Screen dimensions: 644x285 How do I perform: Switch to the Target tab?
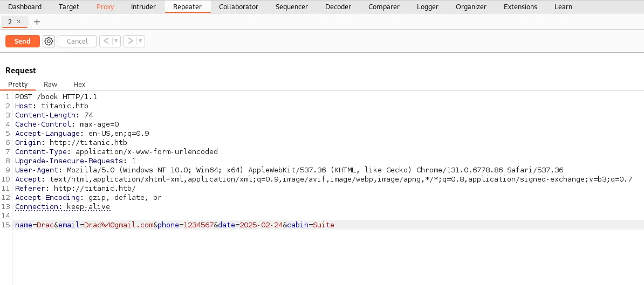coord(69,6)
